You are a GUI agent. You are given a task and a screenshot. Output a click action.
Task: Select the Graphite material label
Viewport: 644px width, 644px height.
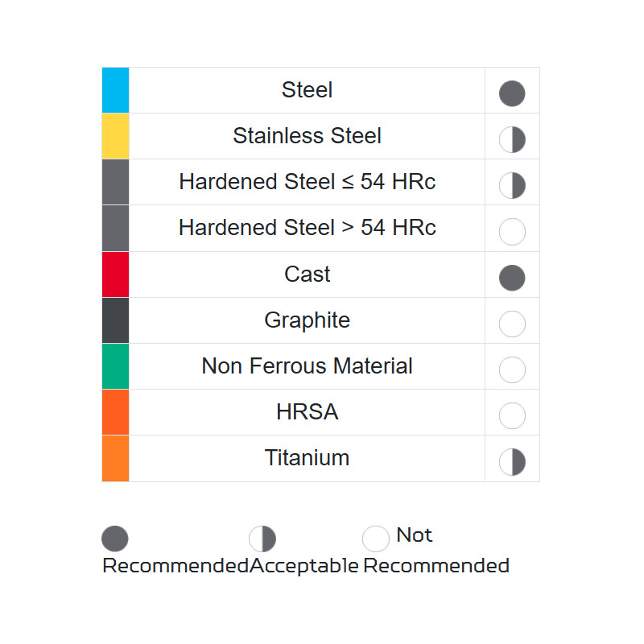[307, 320]
